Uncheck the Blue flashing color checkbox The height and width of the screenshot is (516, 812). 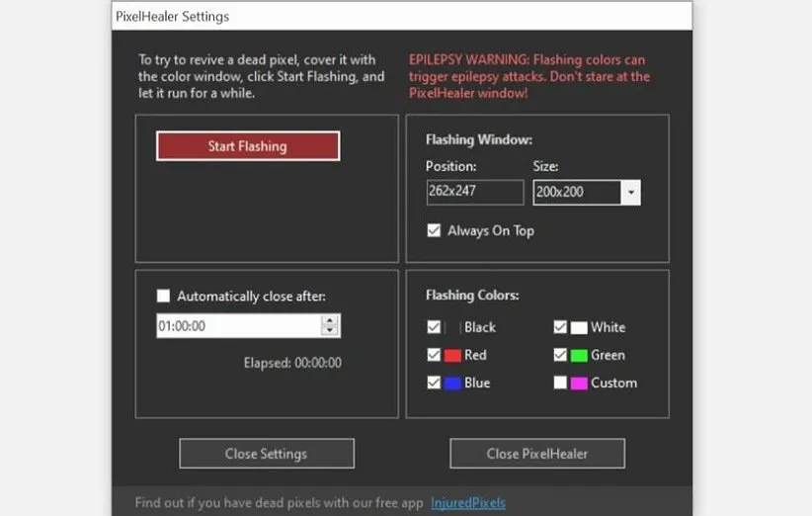click(x=434, y=383)
